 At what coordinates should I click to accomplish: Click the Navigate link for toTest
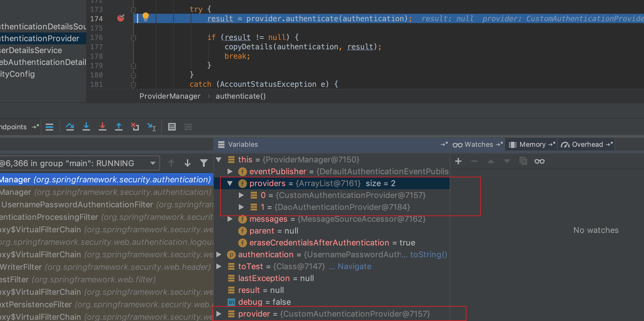click(355, 266)
